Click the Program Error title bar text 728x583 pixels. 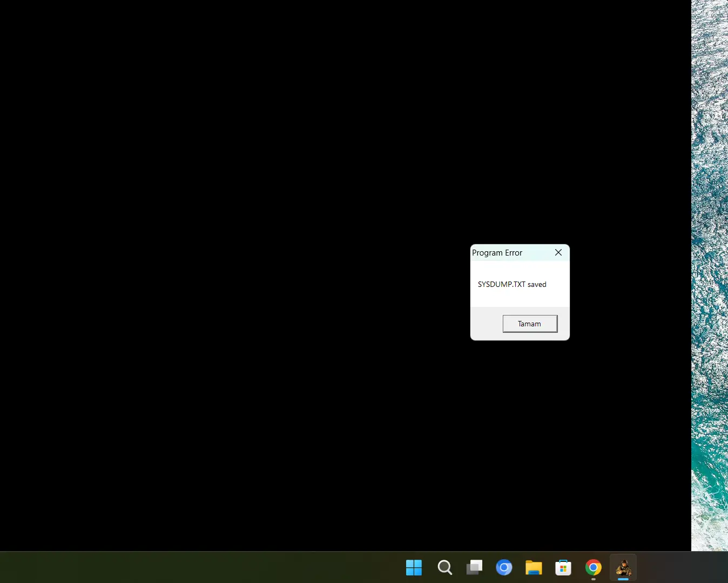(x=497, y=253)
